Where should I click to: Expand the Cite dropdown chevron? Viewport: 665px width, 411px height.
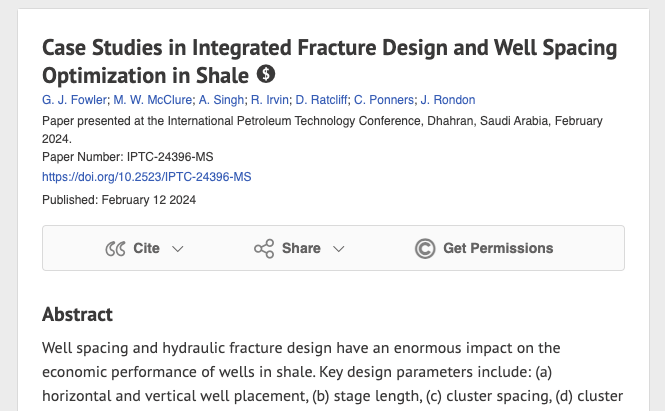[x=178, y=249]
